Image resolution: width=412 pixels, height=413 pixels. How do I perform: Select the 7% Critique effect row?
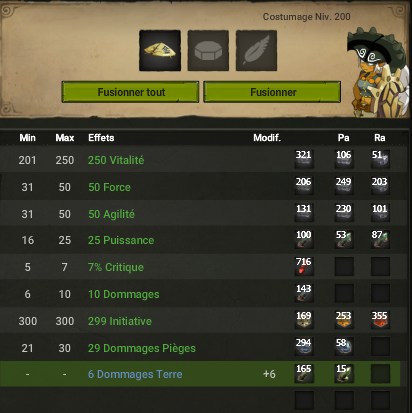pos(203,267)
